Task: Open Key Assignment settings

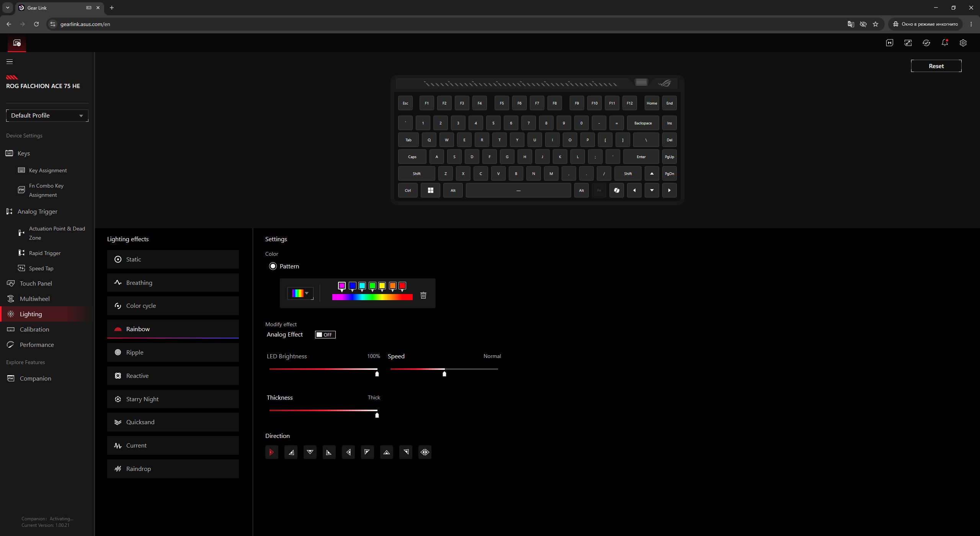Action: click(48, 170)
